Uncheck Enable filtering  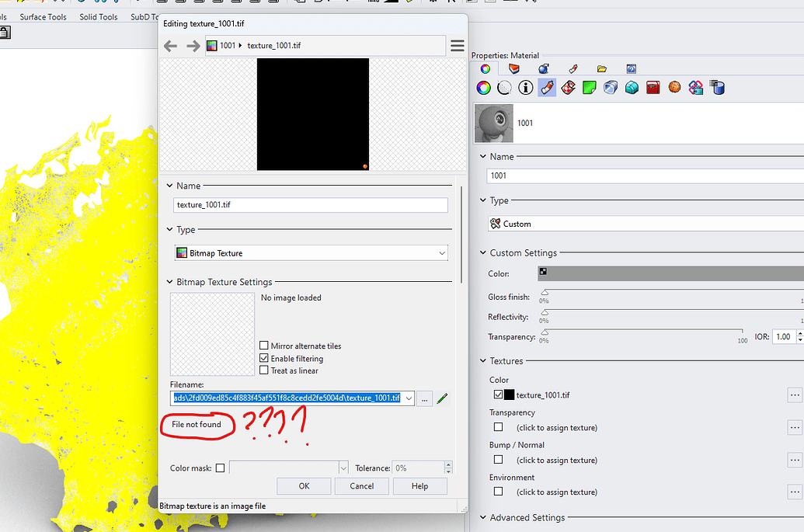coord(266,358)
